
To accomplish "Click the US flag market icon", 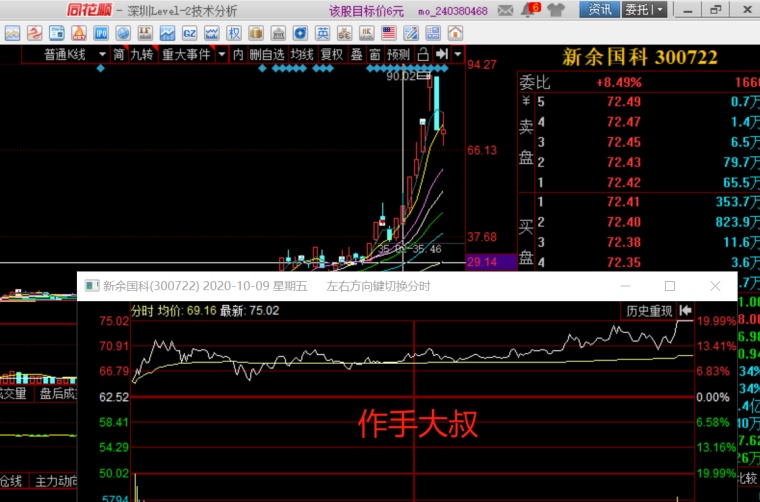I will (389, 33).
